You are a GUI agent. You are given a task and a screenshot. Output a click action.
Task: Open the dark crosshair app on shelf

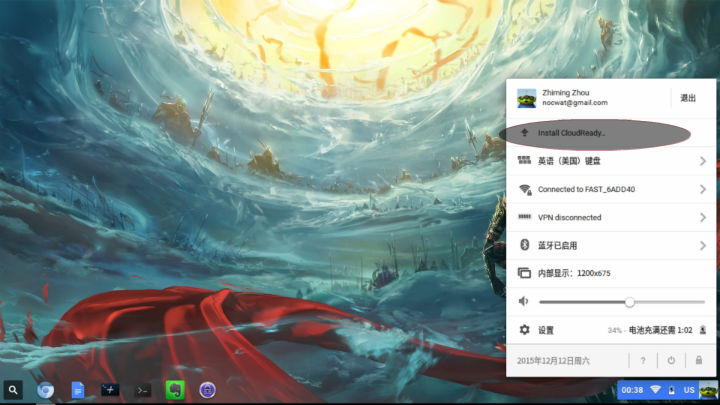click(110, 390)
